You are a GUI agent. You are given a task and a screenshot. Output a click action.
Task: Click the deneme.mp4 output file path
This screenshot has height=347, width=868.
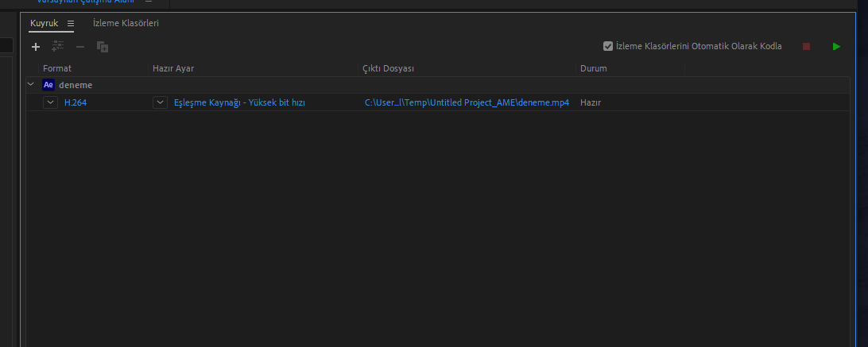click(x=467, y=102)
